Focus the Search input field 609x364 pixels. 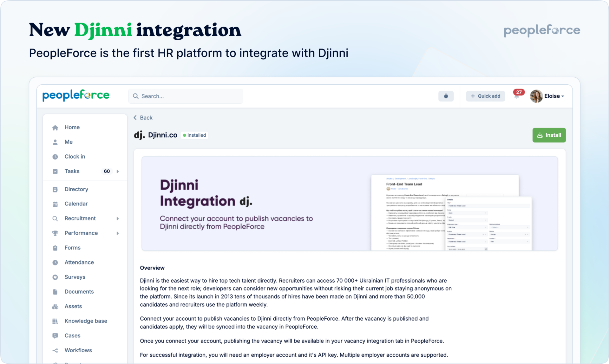pos(186,96)
